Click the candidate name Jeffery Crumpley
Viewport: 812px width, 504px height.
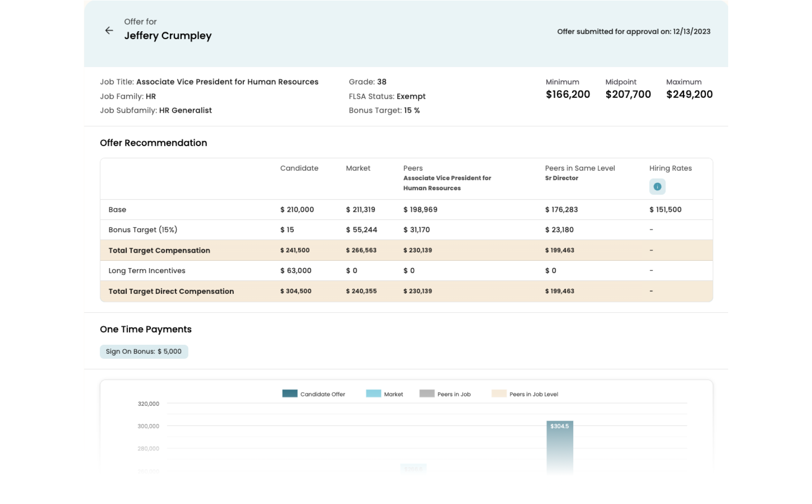(x=168, y=36)
